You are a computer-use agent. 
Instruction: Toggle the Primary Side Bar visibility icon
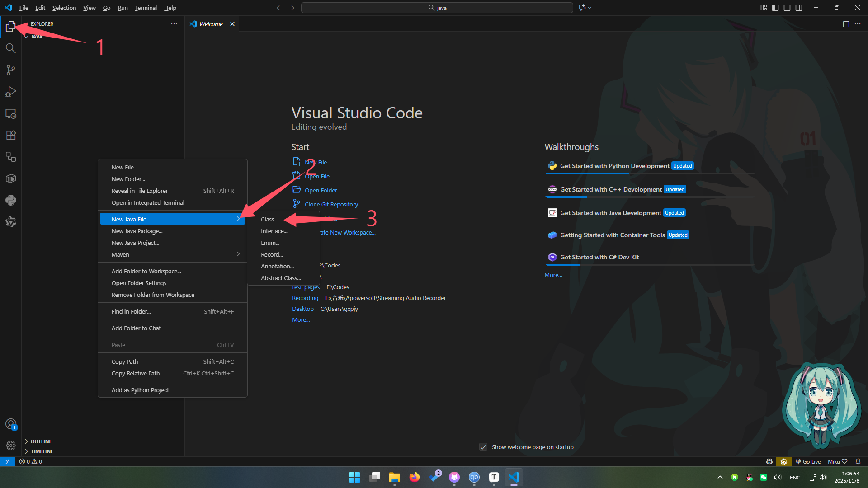click(x=775, y=8)
